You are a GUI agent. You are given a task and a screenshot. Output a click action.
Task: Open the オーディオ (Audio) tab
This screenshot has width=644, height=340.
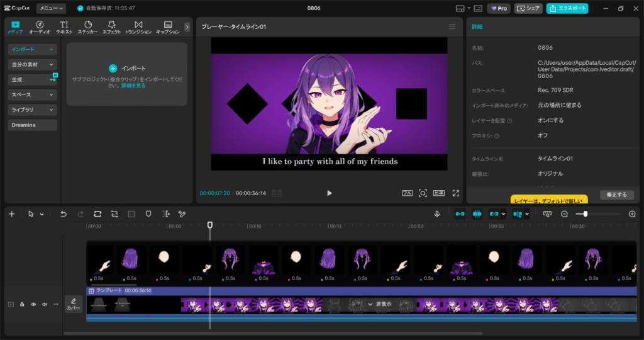pyautogui.click(x=40, y=27)
